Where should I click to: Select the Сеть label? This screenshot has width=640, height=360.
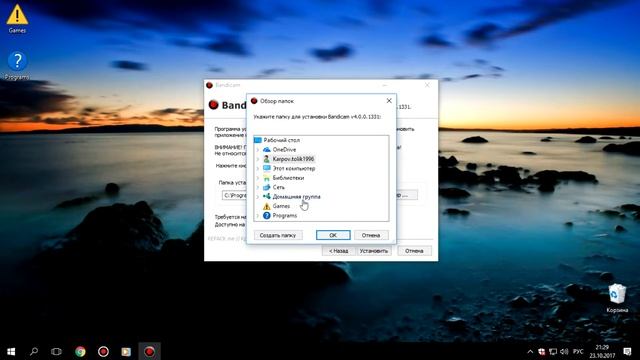(279, 187)
